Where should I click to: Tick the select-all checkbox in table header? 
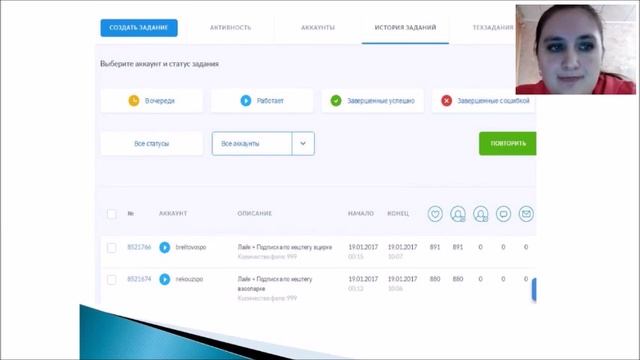(x=111, y=214)
